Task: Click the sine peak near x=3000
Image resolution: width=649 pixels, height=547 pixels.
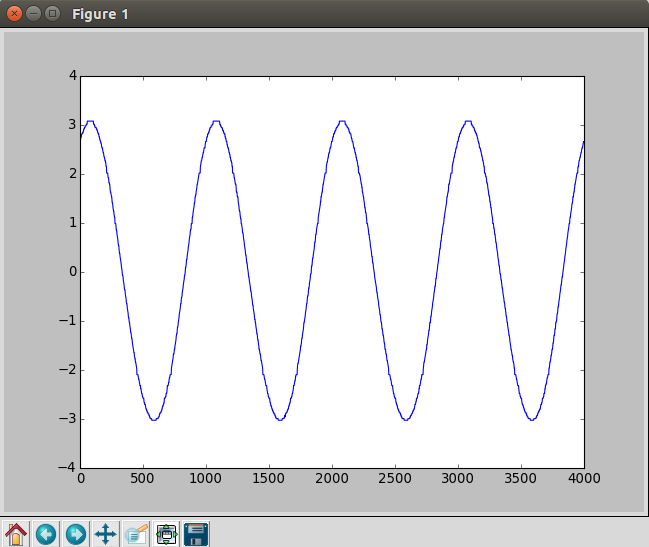Action: click(468, 122)
